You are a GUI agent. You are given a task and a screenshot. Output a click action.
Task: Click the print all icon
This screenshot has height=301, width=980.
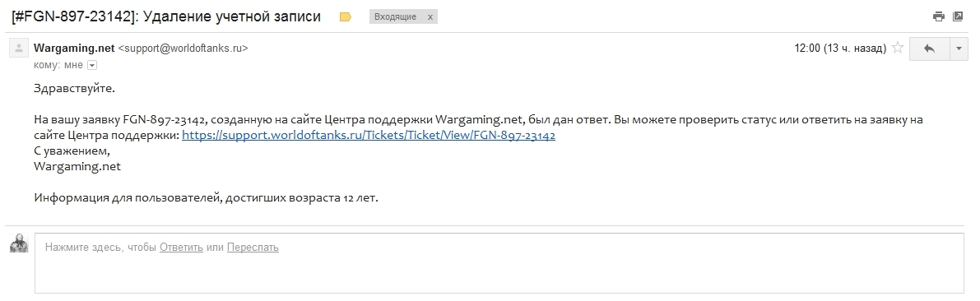938,17
